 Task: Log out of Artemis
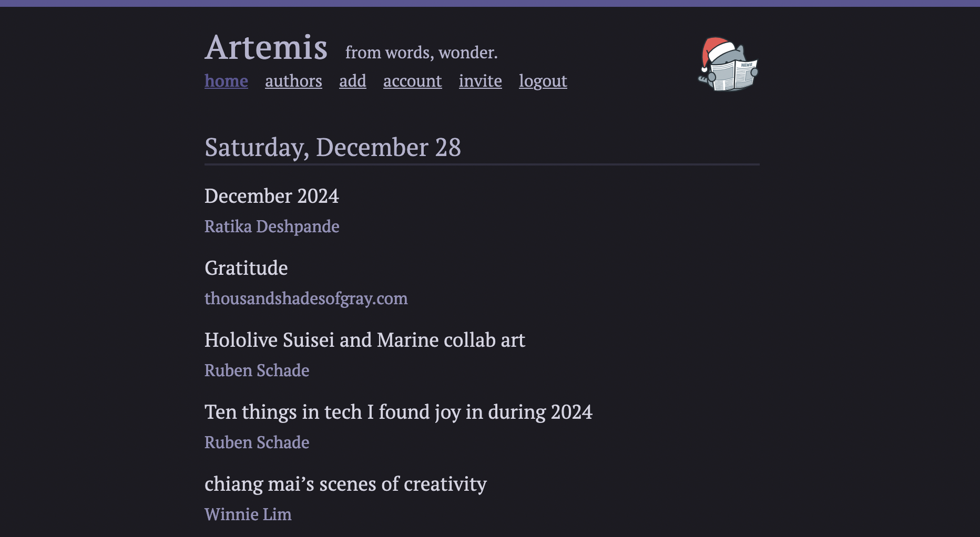pyautogui.click(x=543, y=81)
